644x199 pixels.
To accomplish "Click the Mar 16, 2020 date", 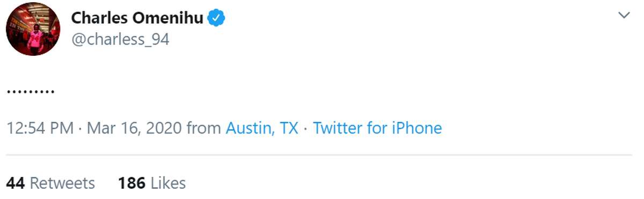I will point(134,128).
